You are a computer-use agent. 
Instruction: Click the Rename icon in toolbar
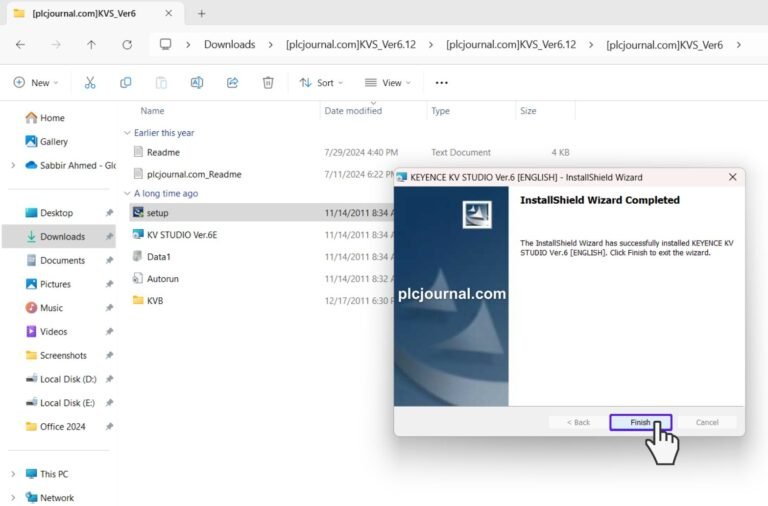(197, 83)
